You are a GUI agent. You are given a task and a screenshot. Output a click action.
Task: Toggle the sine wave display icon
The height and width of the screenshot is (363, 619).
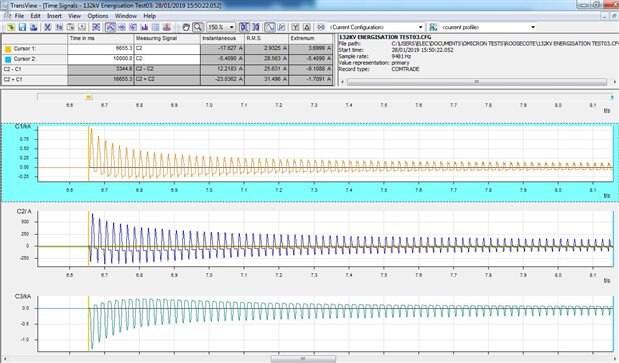tap(270, 27)
